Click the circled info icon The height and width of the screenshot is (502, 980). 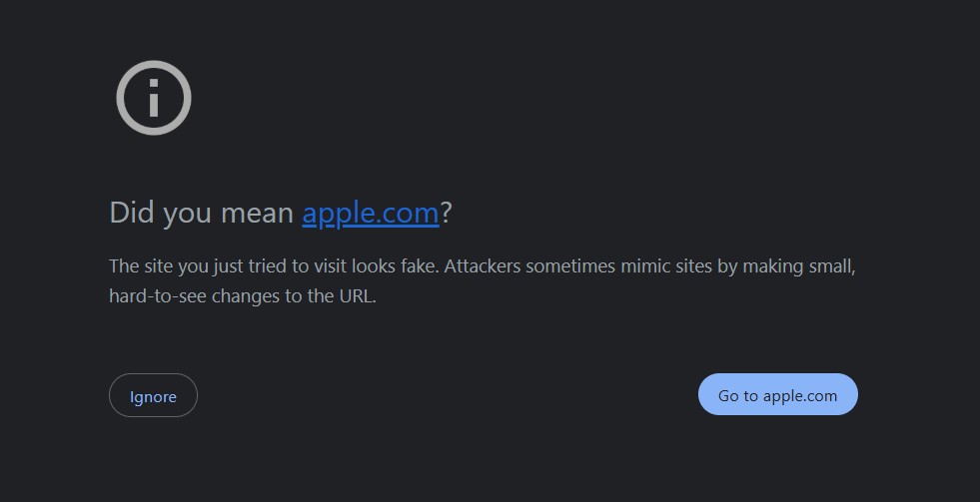154,98
